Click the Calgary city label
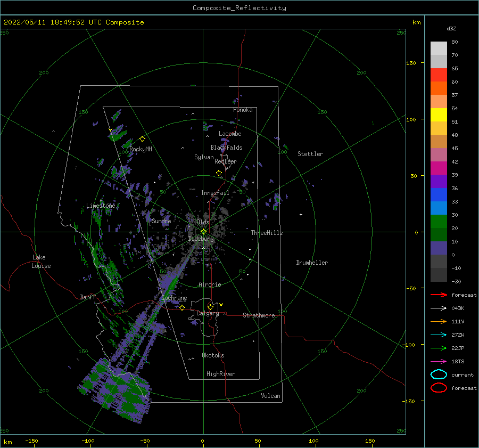The image size is (479, 448). click(x=208, y=313)
